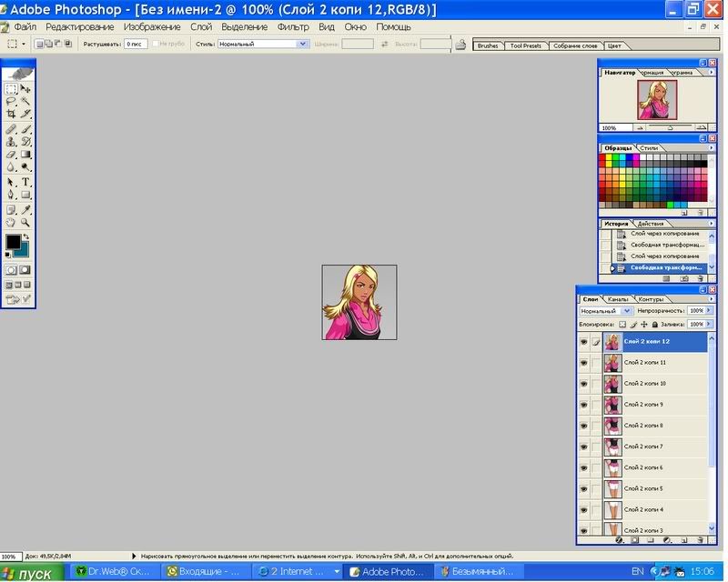Open the Образцы panel options menu arrow
This screenshot has width=728, height=582.
point(712,147)
